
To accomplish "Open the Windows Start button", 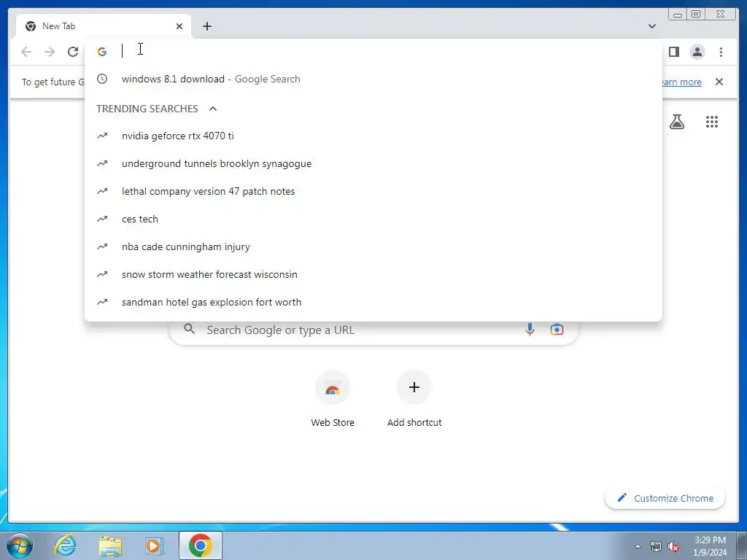I will point(19,545).
